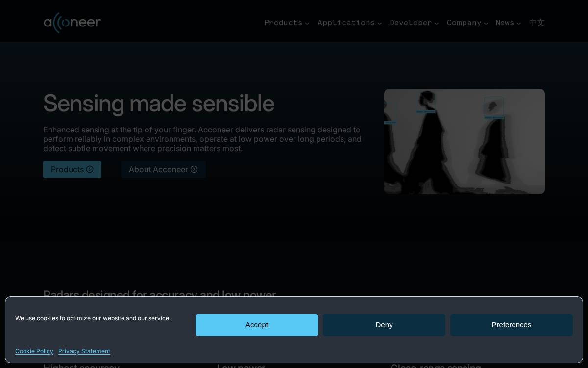This screenshot has width=588, height=368.
Task: Open the Developer menu
Action: point(414,23)
